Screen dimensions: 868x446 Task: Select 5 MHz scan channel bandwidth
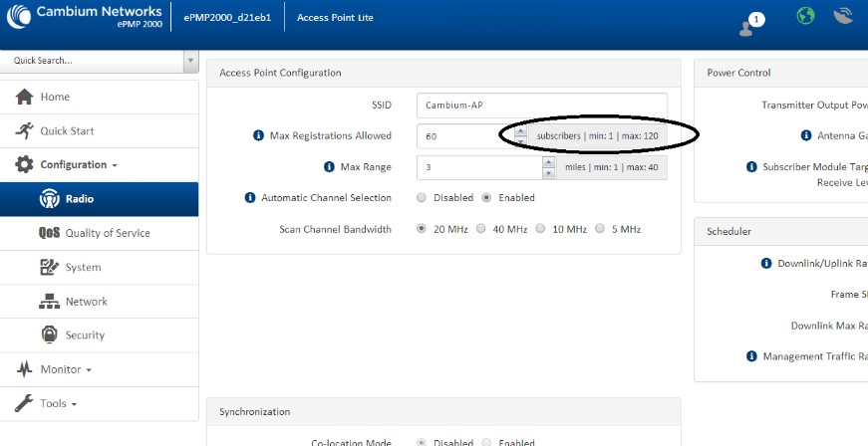600,228
